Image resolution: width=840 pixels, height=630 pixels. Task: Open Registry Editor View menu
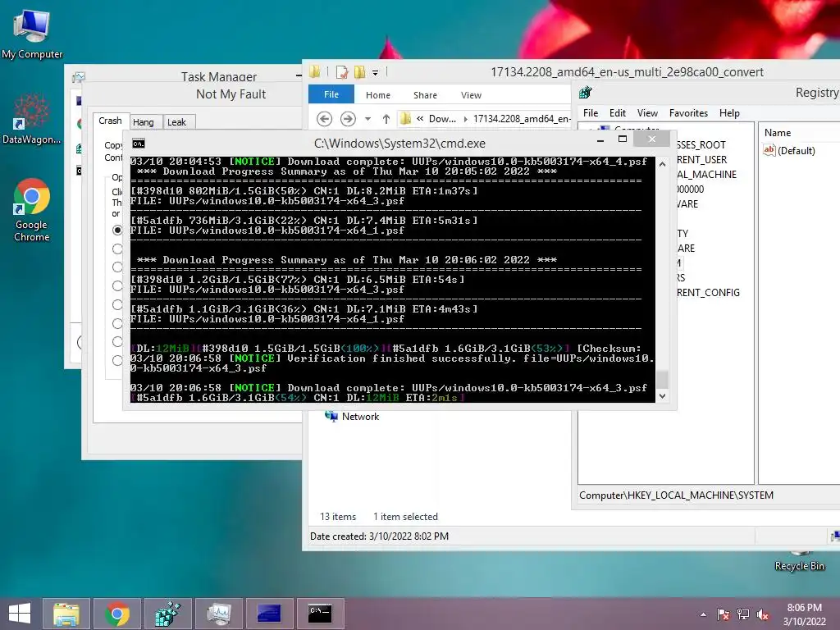tap(647, 113)
